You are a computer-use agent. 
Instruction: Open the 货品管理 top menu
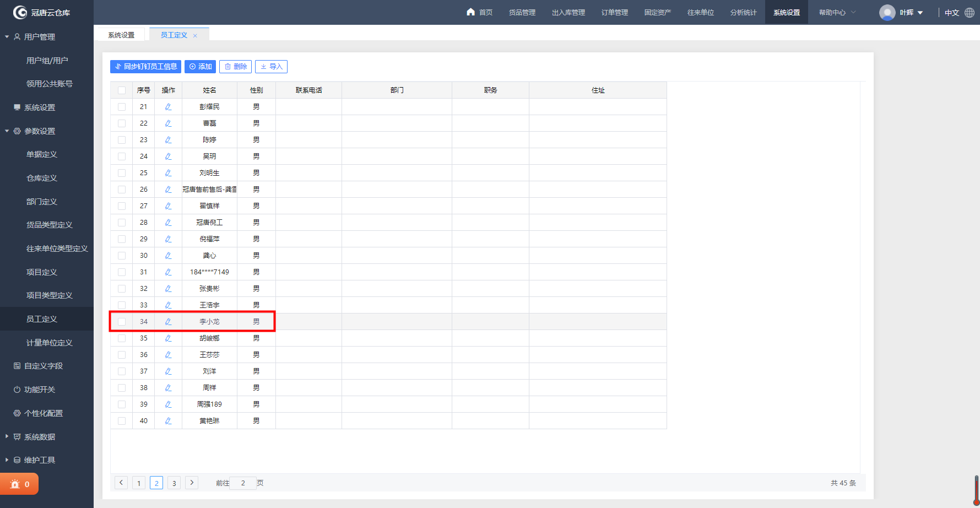point(522,12)
